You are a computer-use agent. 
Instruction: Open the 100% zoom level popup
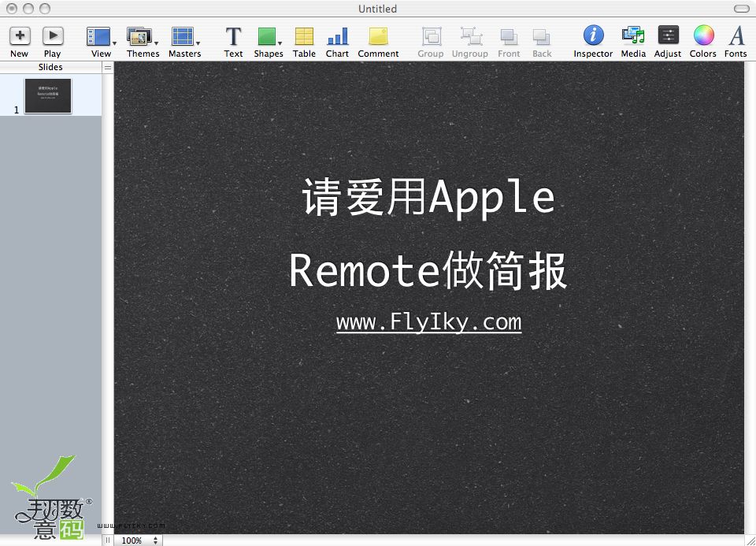[x=139, y=540]
